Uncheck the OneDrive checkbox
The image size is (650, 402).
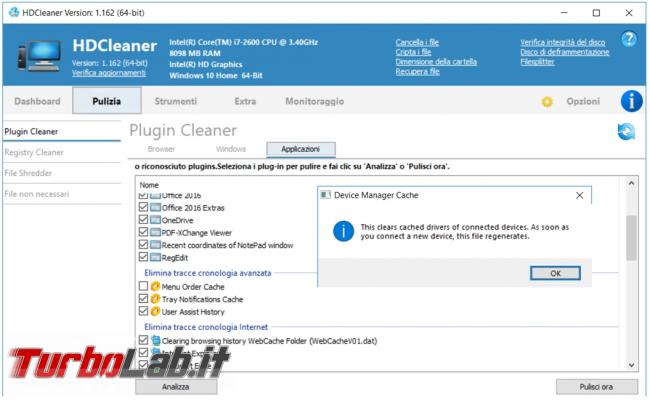[143, 220]
